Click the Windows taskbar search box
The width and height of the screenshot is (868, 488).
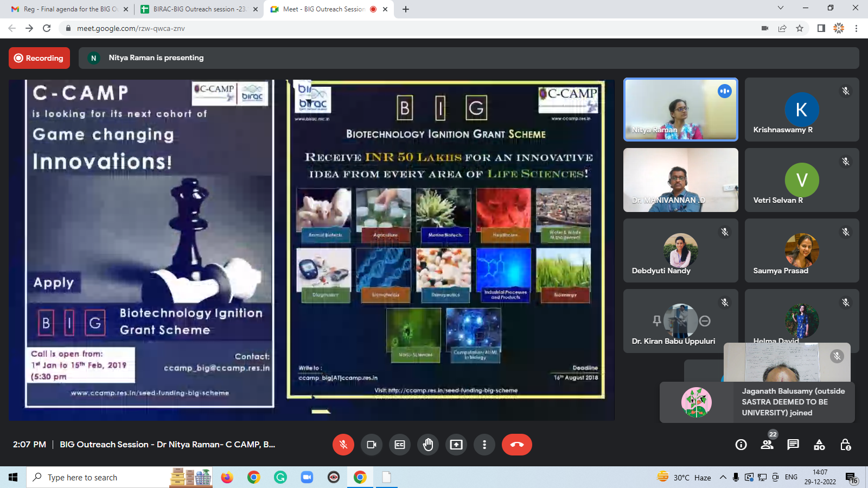click(x=98, y=477)
